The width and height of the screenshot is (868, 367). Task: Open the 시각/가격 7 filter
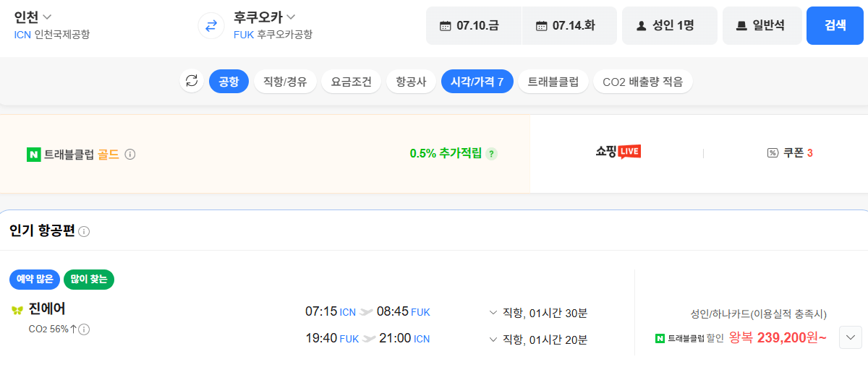(477, 82)
